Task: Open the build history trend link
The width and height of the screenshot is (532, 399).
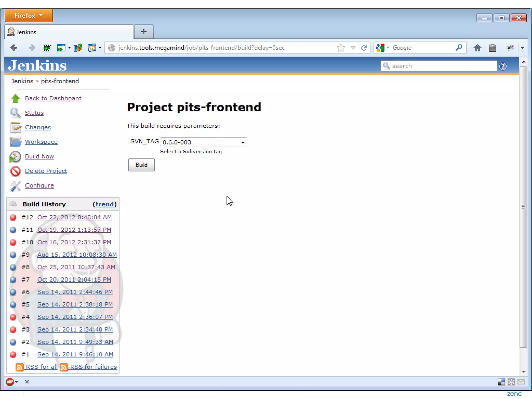Action: coord(105,204)
